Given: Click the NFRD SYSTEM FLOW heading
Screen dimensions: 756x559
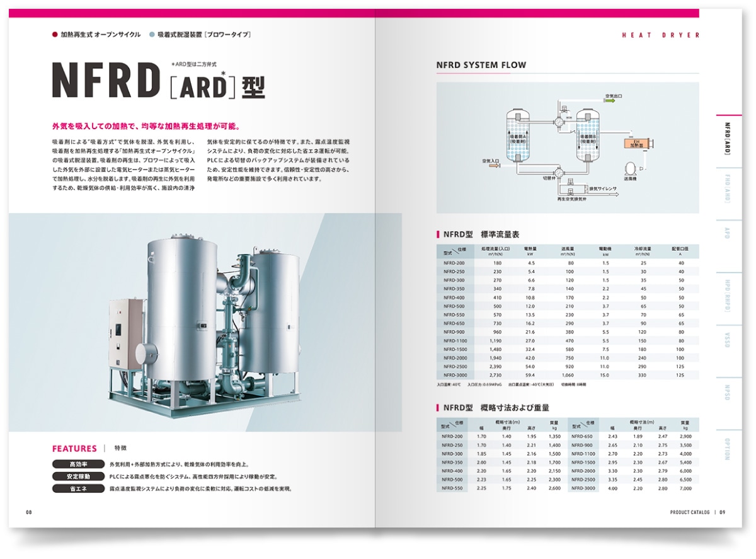Looking at the screenshot, I should coord(481,65).
